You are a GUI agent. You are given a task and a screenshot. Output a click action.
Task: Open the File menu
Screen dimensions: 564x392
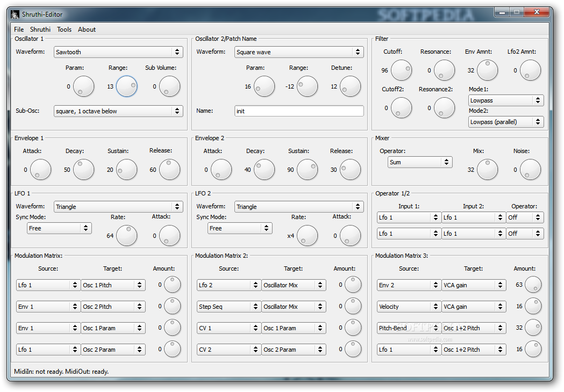tap(19, 30)
